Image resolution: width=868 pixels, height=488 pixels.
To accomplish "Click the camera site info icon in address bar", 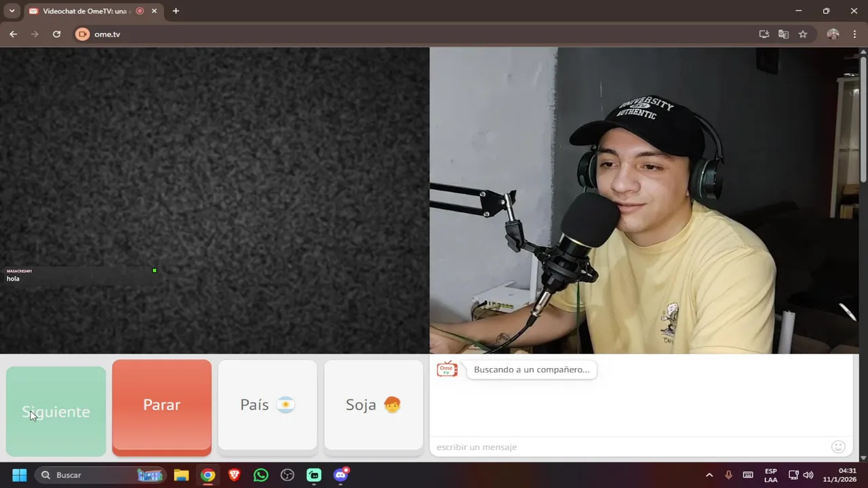I will pos(82,34).
